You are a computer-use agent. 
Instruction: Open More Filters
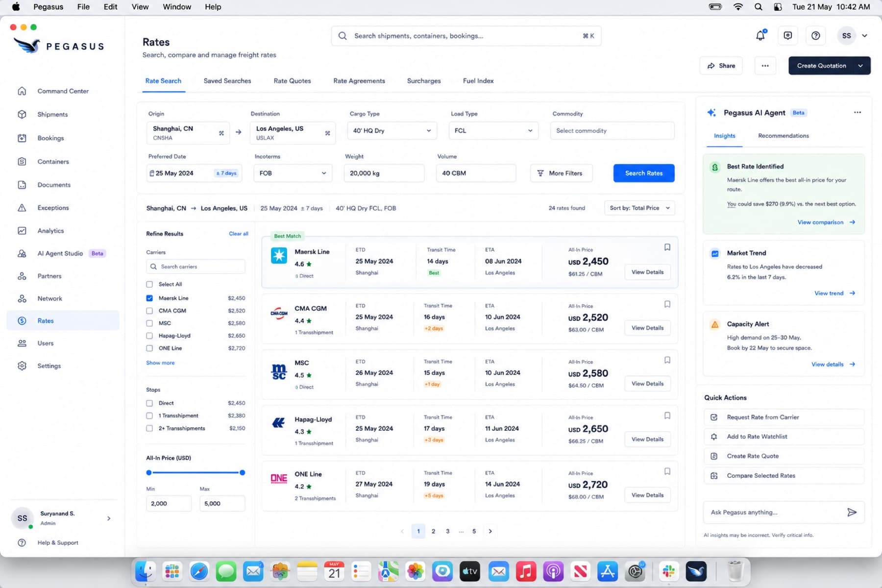click(x=561, y=173)
